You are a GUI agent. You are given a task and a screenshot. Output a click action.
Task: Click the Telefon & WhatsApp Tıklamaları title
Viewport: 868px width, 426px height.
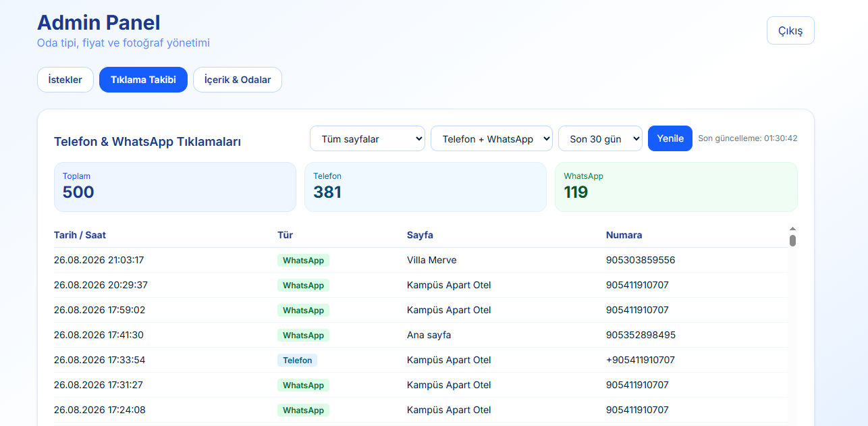(x=147, y=142)
